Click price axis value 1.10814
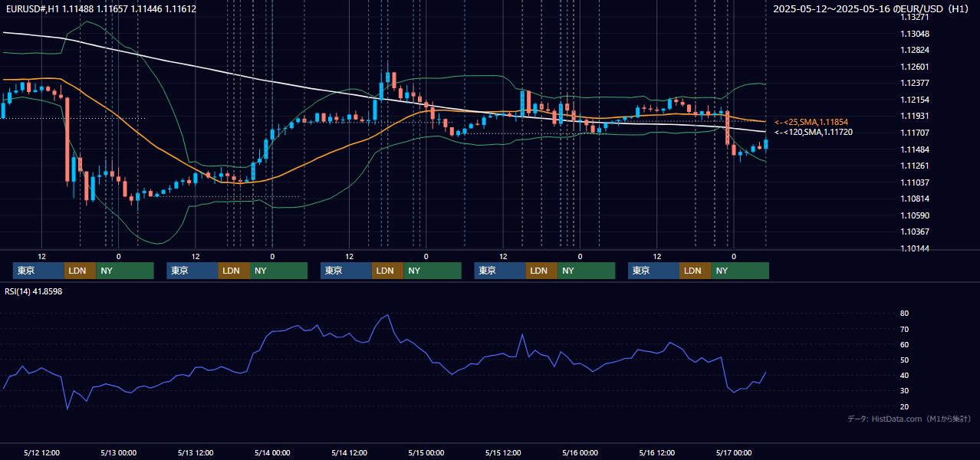The height and width of the screenshot is (460, 980). click(x=914, y=199)
